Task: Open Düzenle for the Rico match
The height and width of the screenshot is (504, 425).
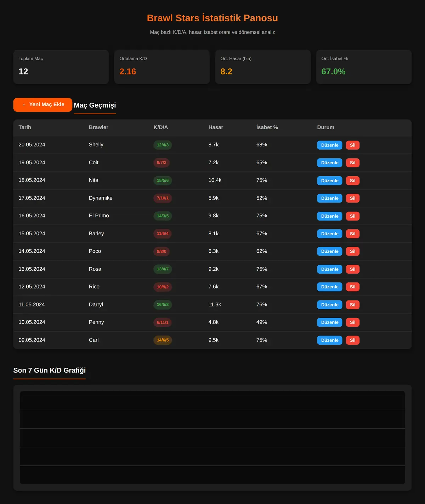Action: pos(330,287)
